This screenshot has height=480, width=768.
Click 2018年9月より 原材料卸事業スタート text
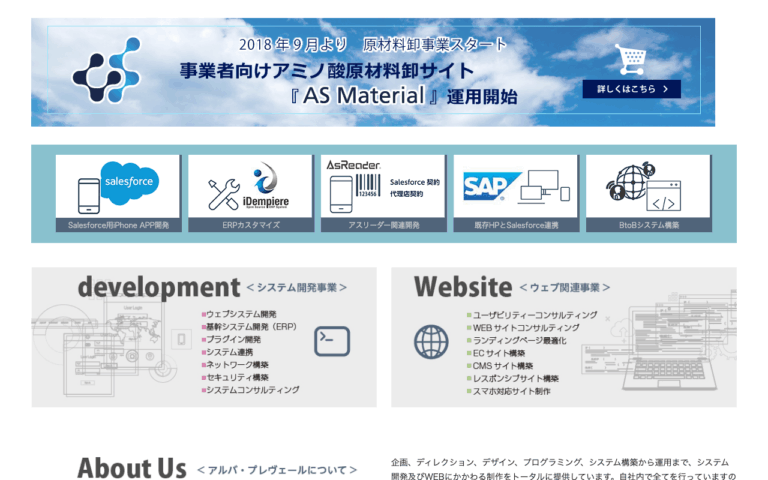click(x=373, y=45)
